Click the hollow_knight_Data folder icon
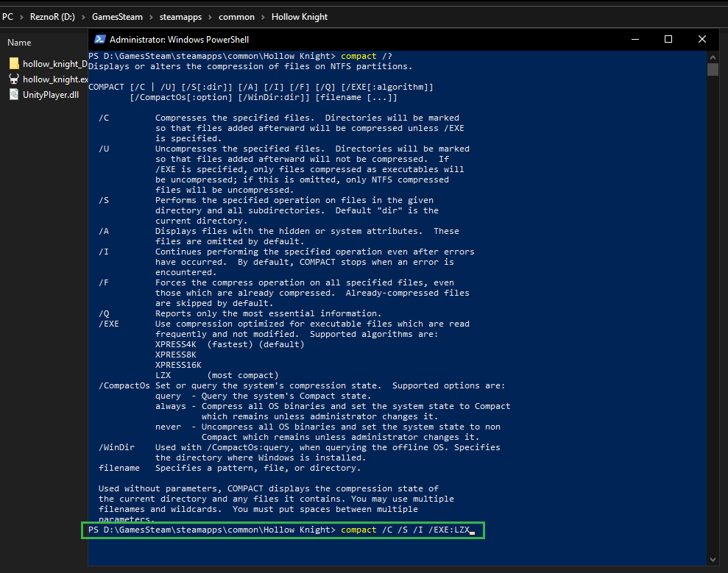 point(14,63)
